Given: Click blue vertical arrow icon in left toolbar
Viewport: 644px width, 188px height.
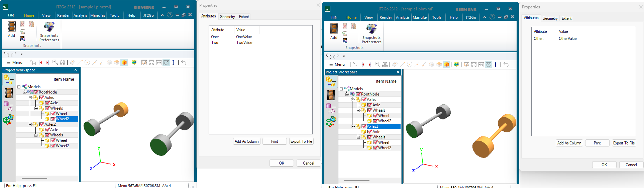Looking at the screenshot, I should click(x=173, y=62).
